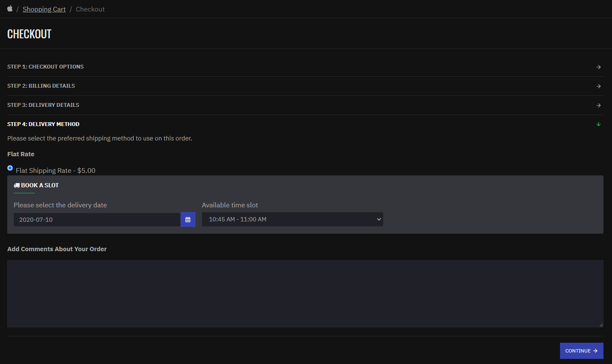Click the Flat Shipping Rate - $5.00 label
The width and height of the screenshot is (612, 364).
point(55,170)
